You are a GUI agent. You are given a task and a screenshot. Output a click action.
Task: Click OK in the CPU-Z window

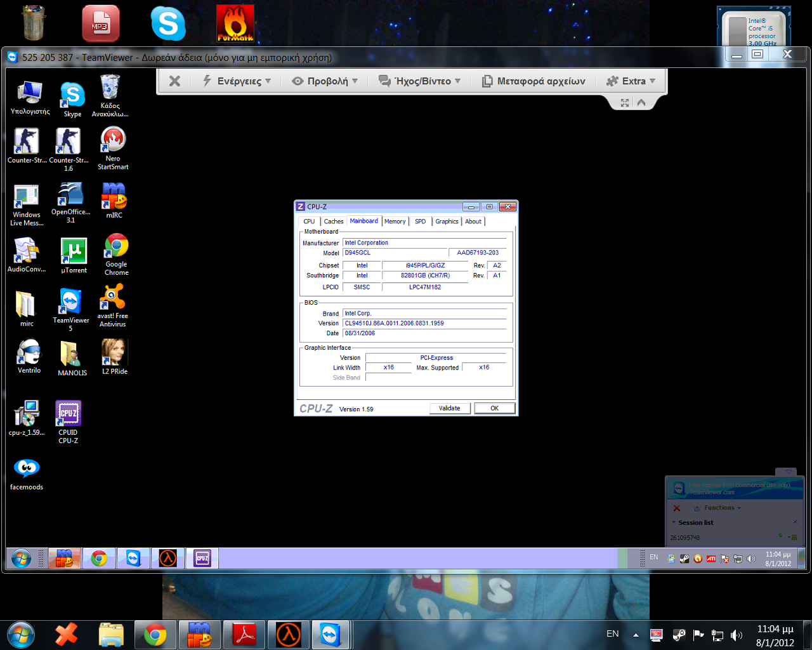(x=494, y=408)
